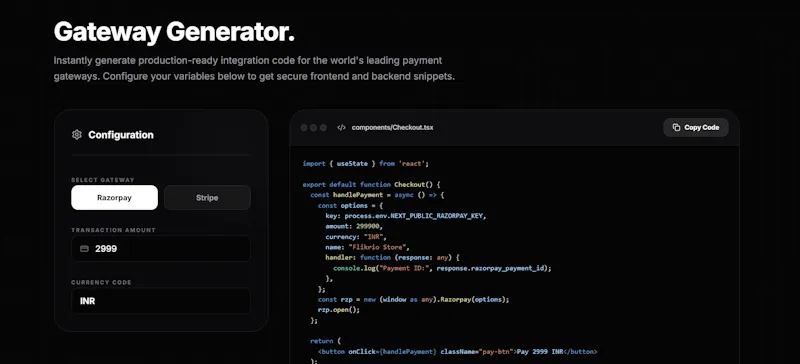Click the amount: 299900 code line

[354, 226]
